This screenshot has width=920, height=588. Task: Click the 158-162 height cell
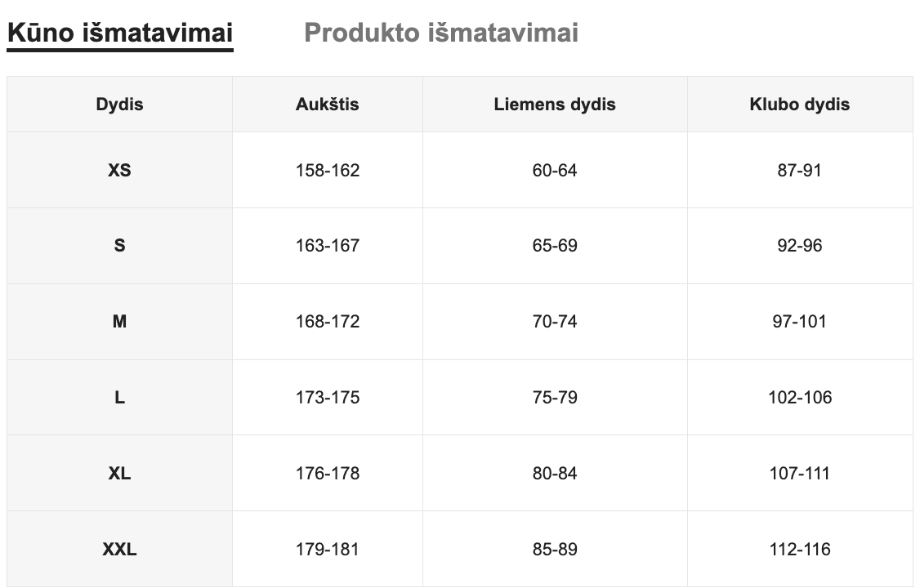[x=327, y=171]
